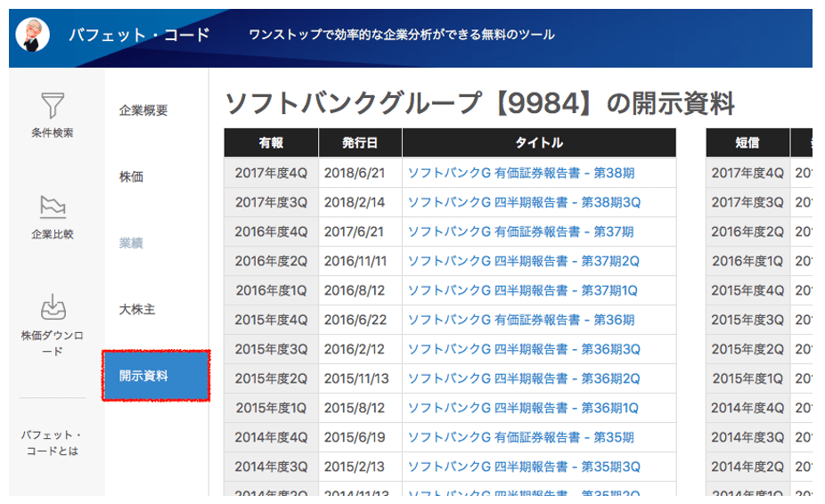Select the 企業概要 tab

click(143, 110)
